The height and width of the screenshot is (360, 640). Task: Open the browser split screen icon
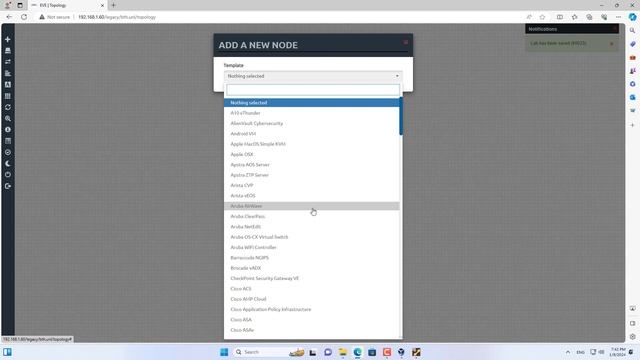click(x=560, y=17)
